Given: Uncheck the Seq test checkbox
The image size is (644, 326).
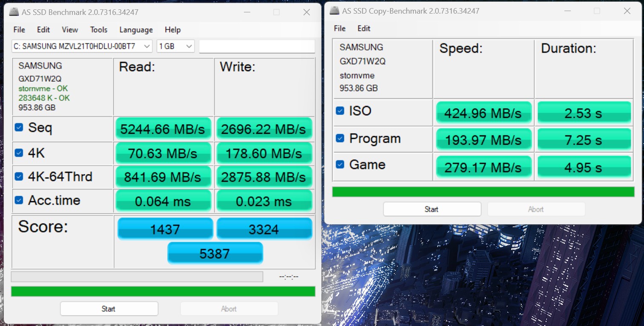Looking at the screenshot, I should 19,127.
